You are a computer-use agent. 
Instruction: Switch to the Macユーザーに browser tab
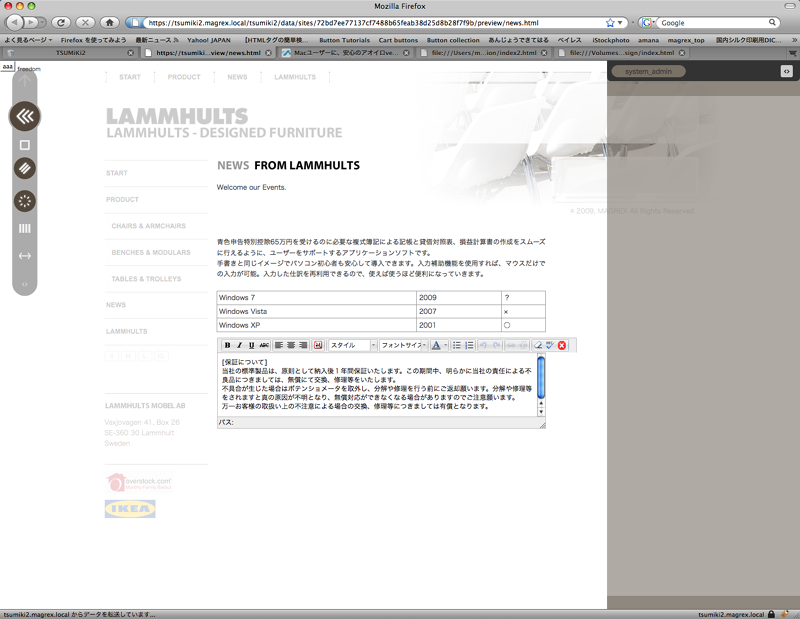point(345,53)
